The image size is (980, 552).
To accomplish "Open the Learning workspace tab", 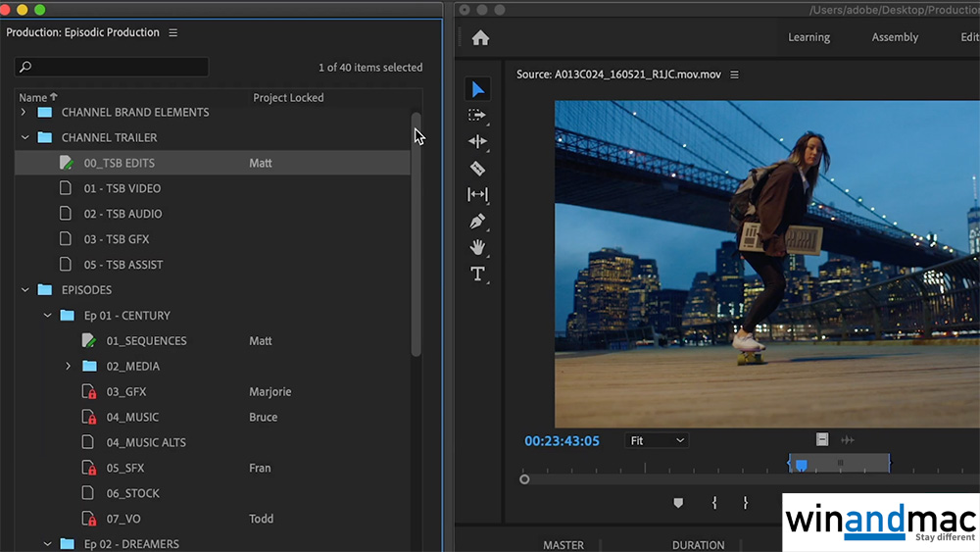I will click(808, 37).
